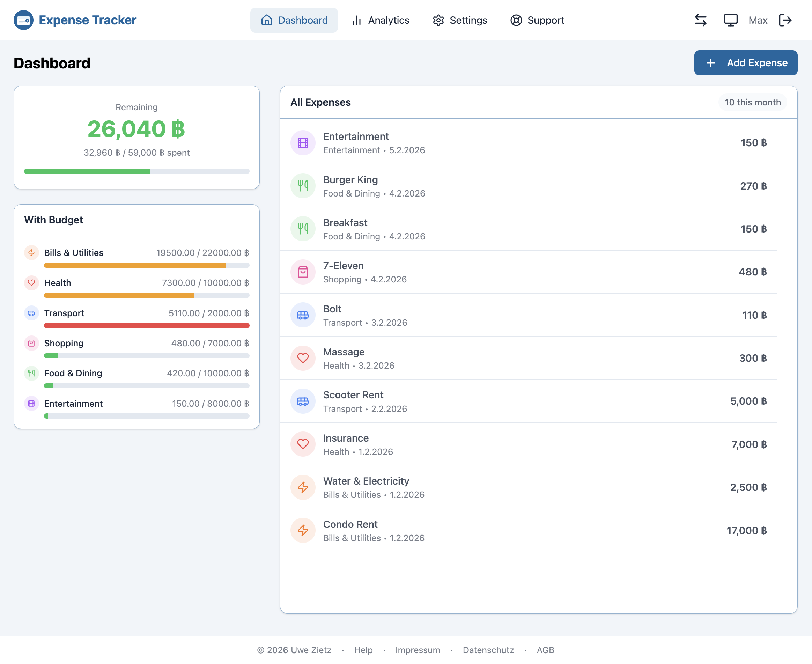This screenshot has width=812, height=664.
Task: Click the heart icon of Massage expense
Action: [303, 359]
